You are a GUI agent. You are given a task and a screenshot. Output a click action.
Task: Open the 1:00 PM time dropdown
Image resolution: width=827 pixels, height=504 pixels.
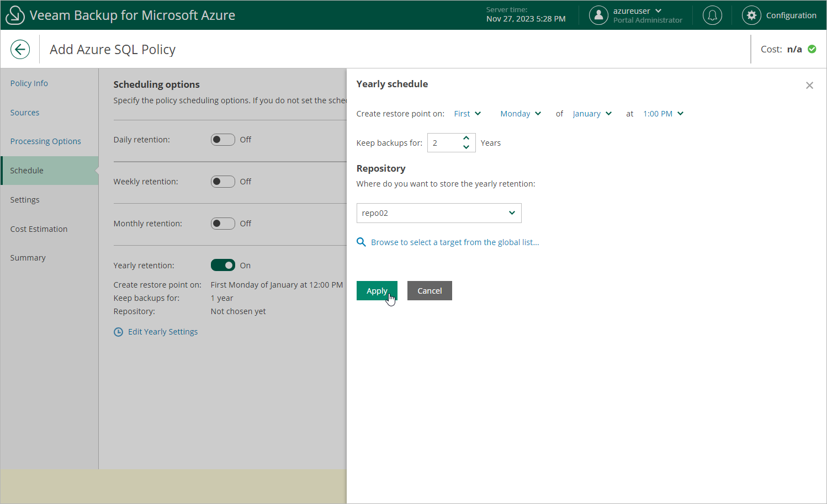click(x=664, y=114)
